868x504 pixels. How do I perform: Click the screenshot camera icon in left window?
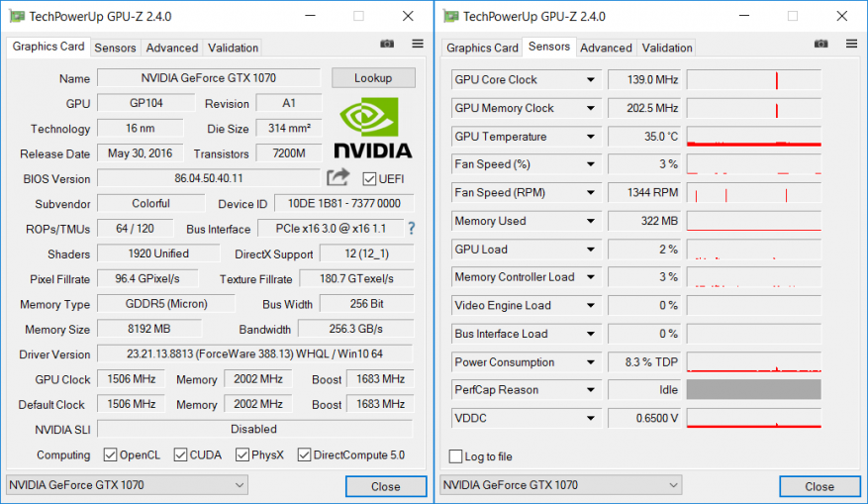(387, 45)
